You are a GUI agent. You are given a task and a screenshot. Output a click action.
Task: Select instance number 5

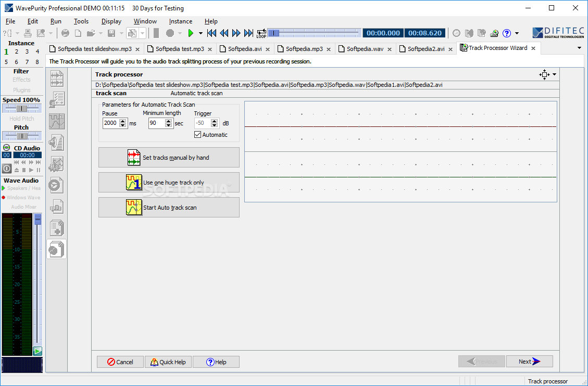pos(6,62)
